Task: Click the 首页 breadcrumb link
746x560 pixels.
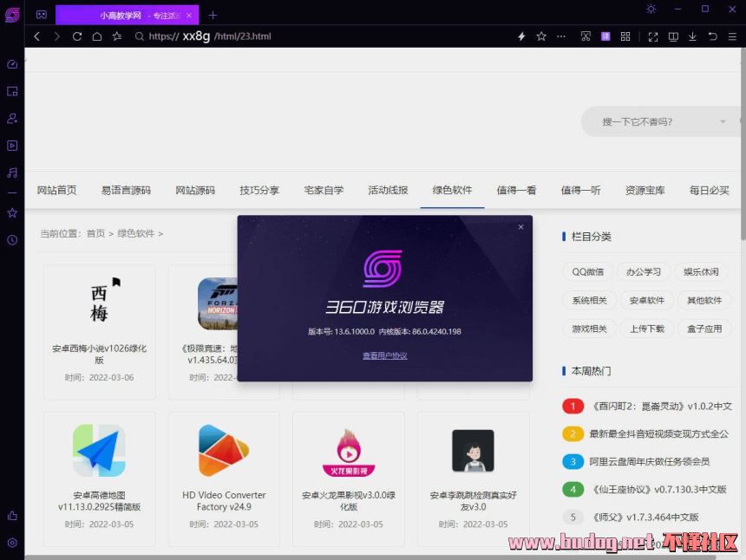Action: click(x=95, y=233)
